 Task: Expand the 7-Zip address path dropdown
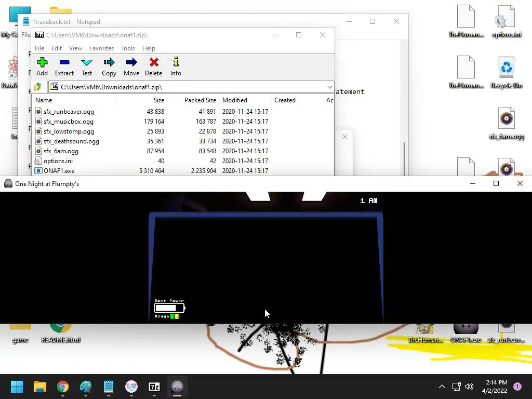(x=329, y=87)
